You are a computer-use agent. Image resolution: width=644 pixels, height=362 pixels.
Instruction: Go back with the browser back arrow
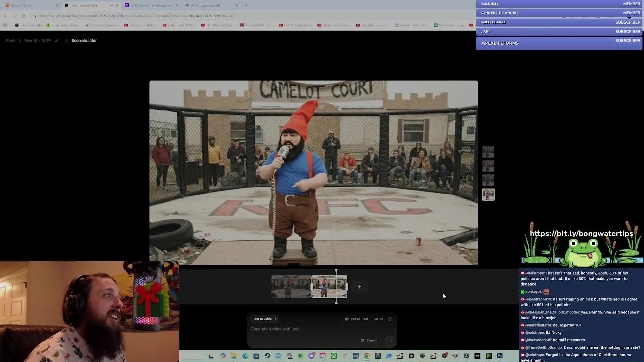6,16
